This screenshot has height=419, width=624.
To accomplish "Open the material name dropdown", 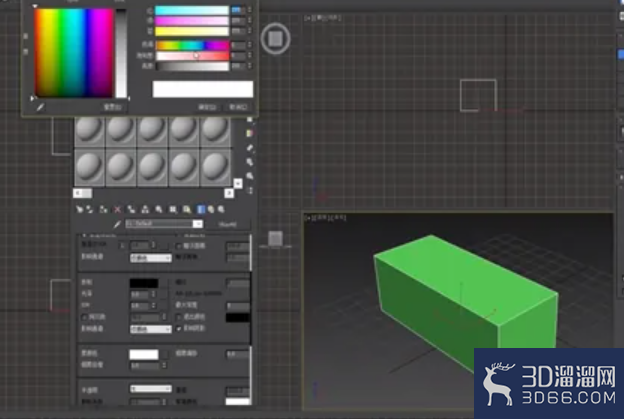I will (x=198, y=224).
